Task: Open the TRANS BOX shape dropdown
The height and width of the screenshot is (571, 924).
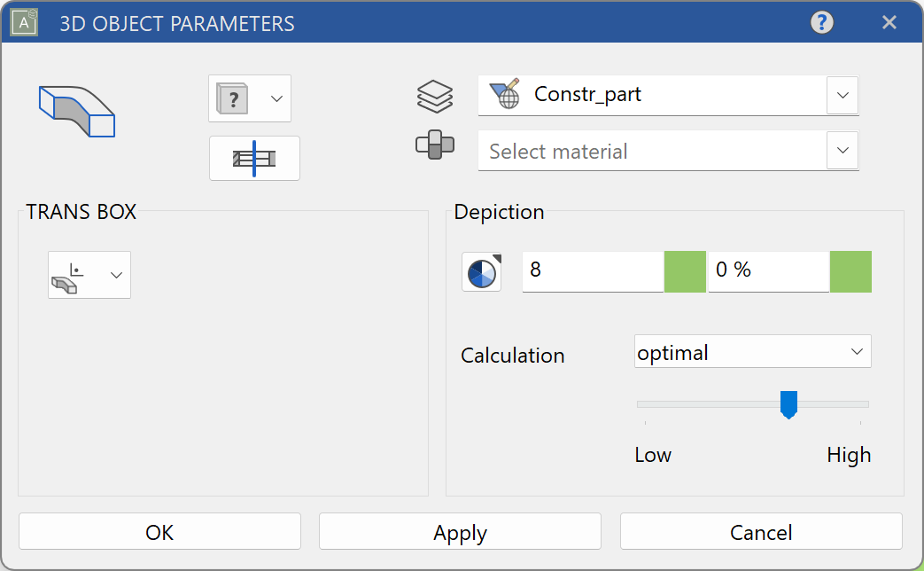Action: 115,275
